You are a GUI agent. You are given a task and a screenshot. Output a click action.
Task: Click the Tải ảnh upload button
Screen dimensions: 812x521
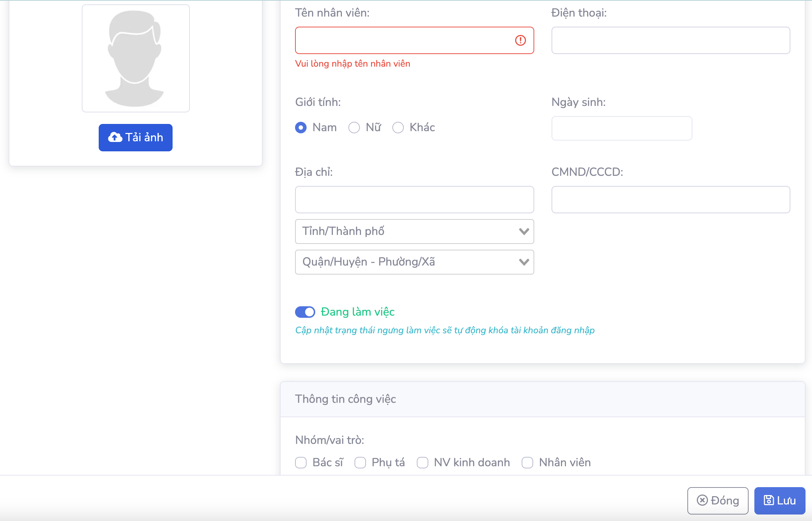[135, 138]
